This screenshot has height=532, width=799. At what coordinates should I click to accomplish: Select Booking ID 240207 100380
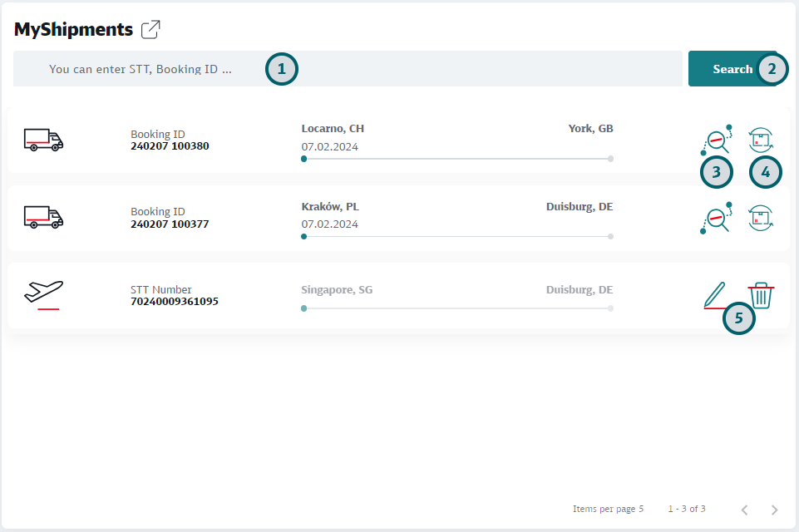pyautogui.click(x=170, y=145)
